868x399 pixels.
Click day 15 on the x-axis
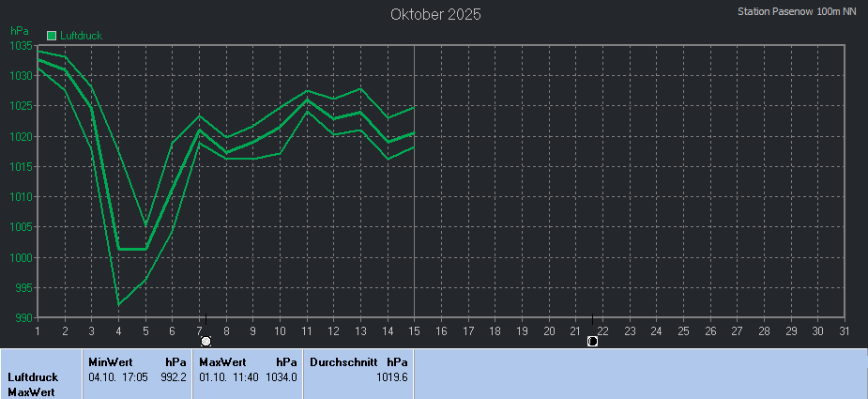(415, 330)
